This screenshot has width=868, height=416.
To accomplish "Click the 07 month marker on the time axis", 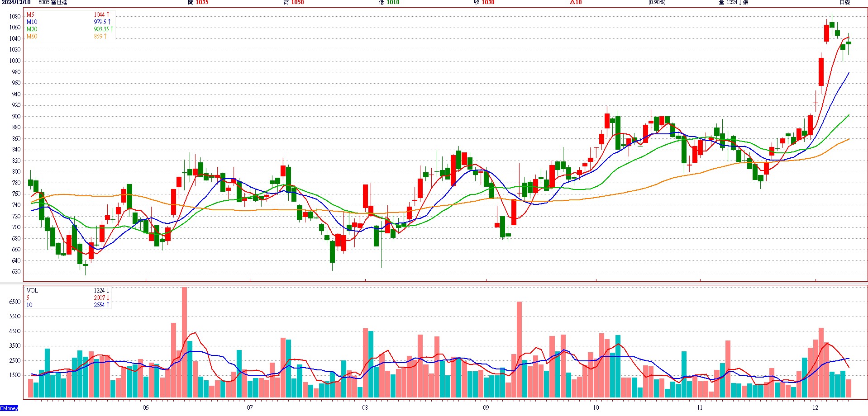I will [250, 407].
